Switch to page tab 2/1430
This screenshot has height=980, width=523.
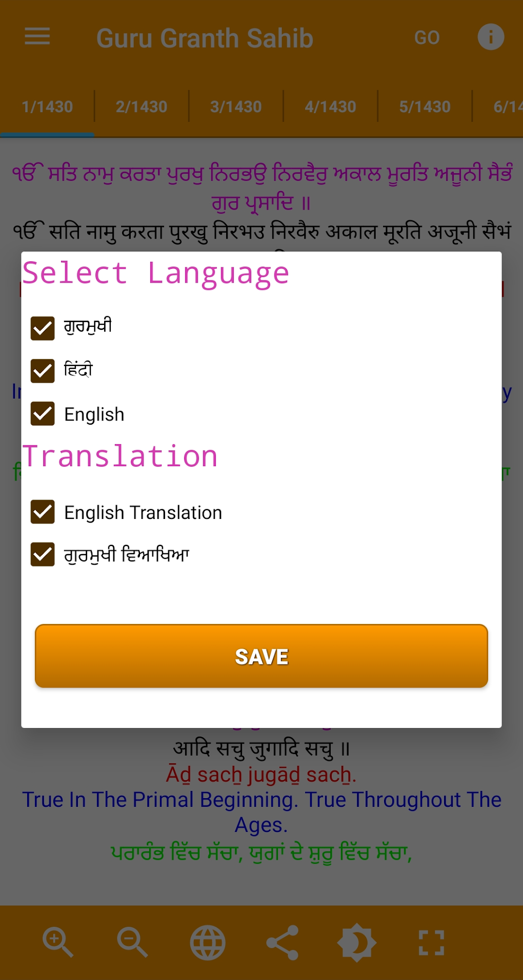click(141, 106)
